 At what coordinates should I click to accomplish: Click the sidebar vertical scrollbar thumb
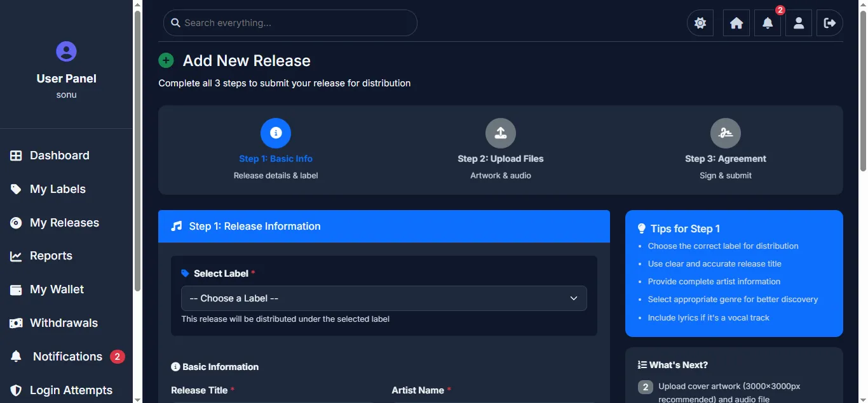(x=138, y=151)
